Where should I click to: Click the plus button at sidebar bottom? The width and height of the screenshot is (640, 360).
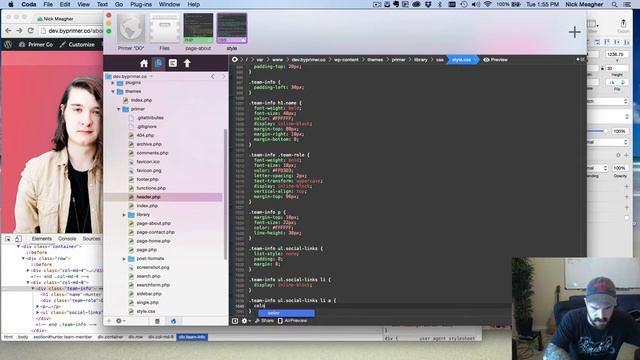pos(109,321)
